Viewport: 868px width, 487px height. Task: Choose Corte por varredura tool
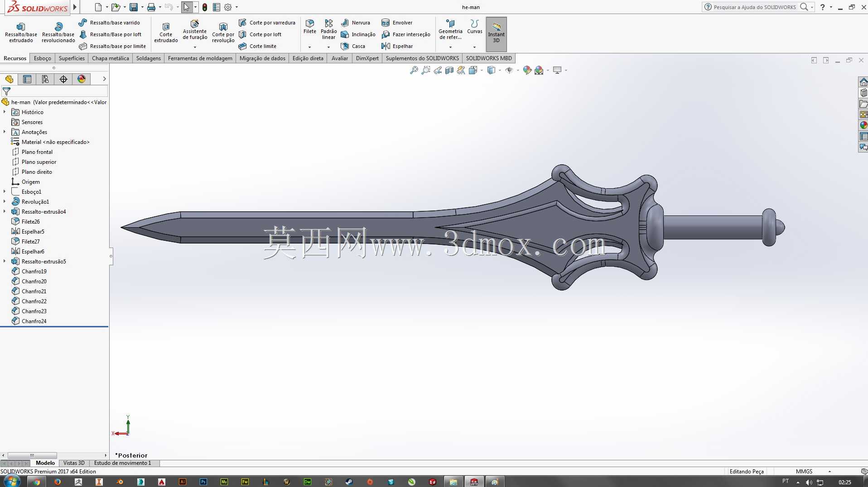point(267,23)
